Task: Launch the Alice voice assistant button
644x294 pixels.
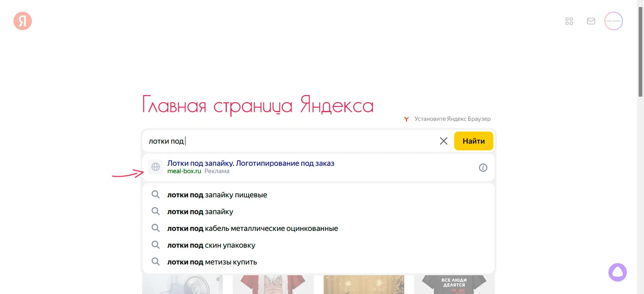Action: click(x=617, y=272)
